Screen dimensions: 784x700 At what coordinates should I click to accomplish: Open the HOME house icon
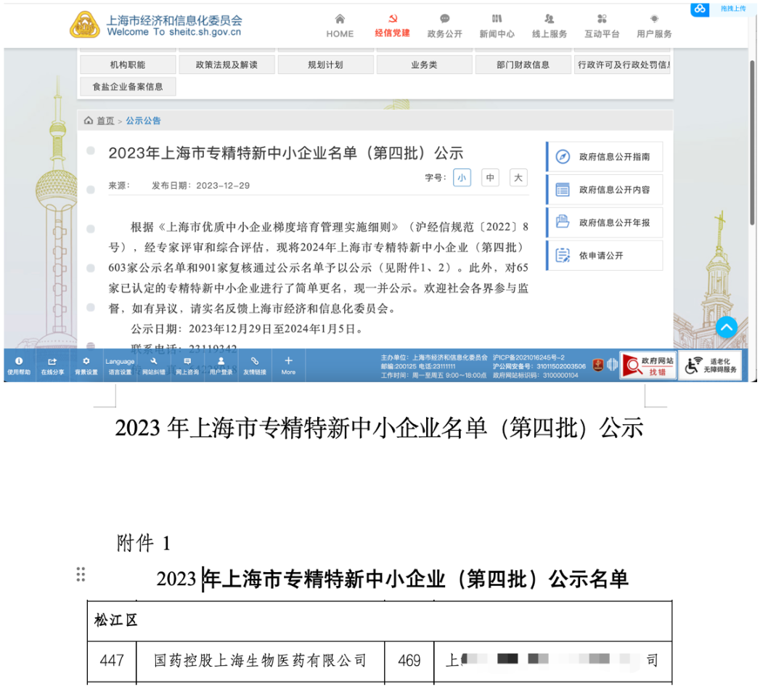[x=340, y=19]
